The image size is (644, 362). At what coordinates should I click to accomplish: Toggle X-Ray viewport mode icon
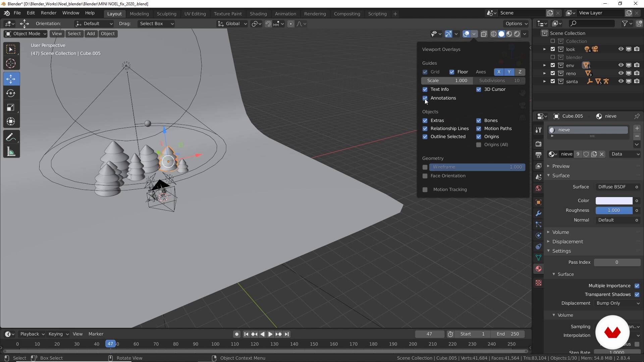coord(484,34)
